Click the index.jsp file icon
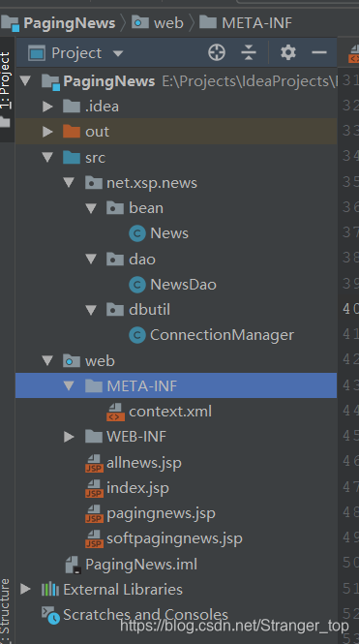The image size is (359, 644). (94, 488)
